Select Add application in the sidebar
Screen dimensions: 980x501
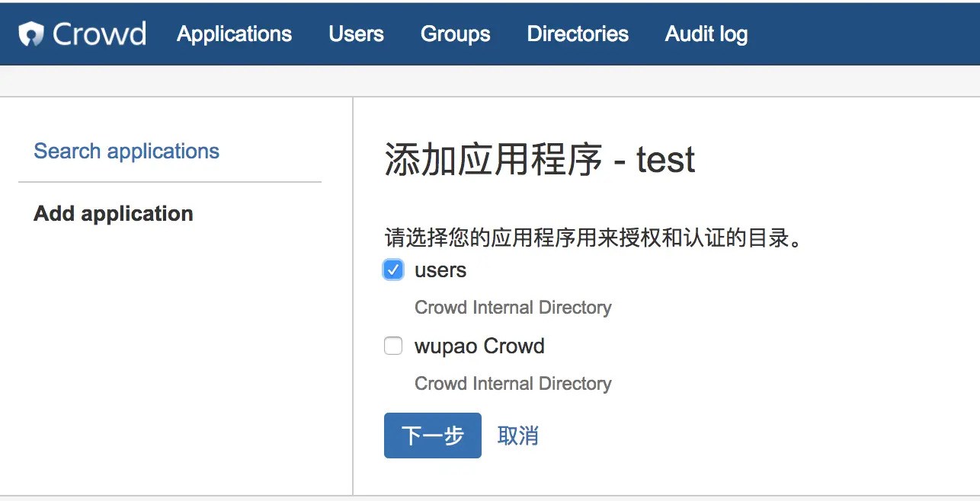[114, 213]
